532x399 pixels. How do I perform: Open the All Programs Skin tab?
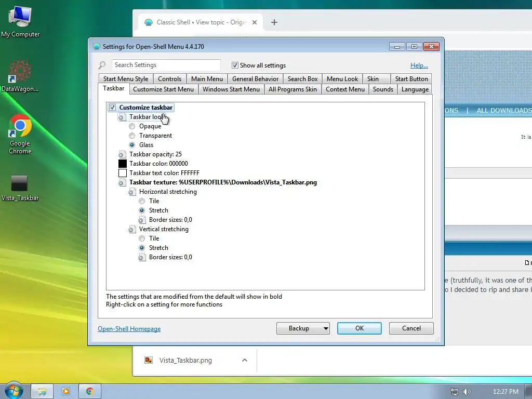coord(292,89)
